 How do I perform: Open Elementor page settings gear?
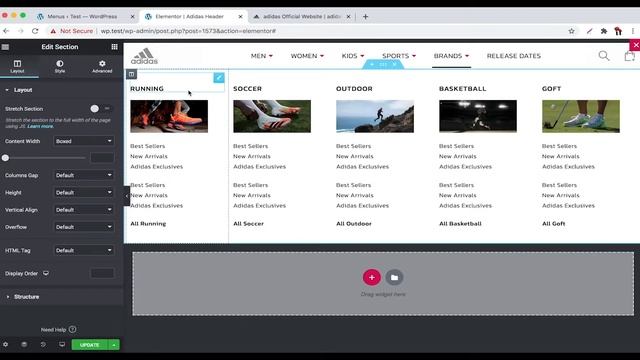[x=5, y=344]
